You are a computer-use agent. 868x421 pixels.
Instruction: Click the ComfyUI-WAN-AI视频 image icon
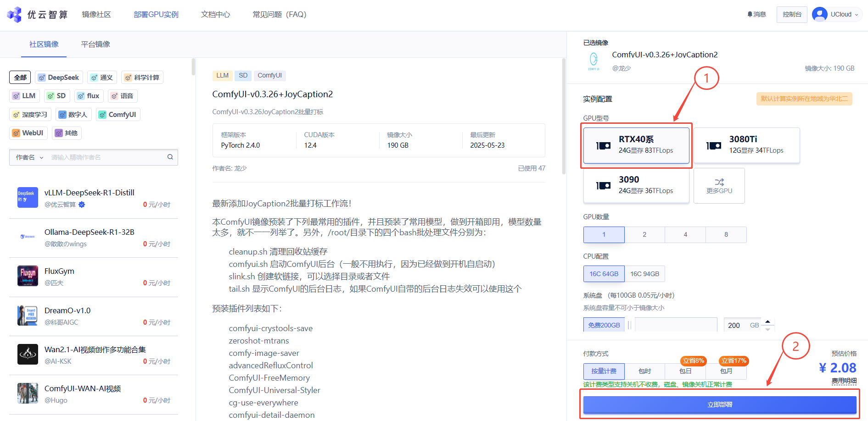click(28, 393)
